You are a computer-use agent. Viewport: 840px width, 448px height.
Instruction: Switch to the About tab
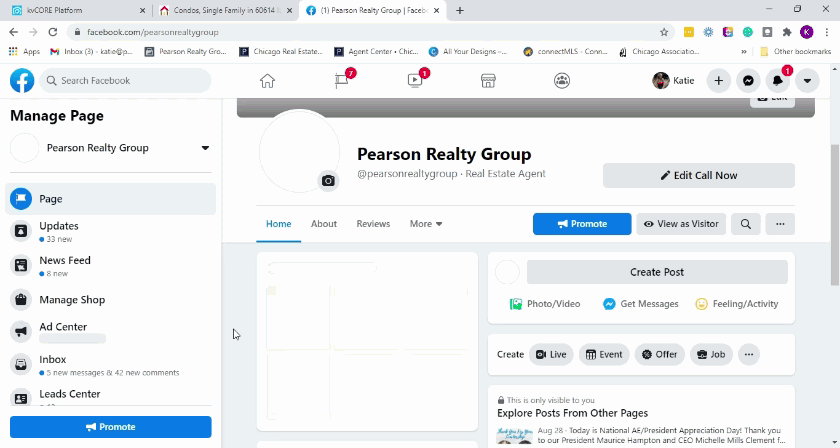coord(324,224)
